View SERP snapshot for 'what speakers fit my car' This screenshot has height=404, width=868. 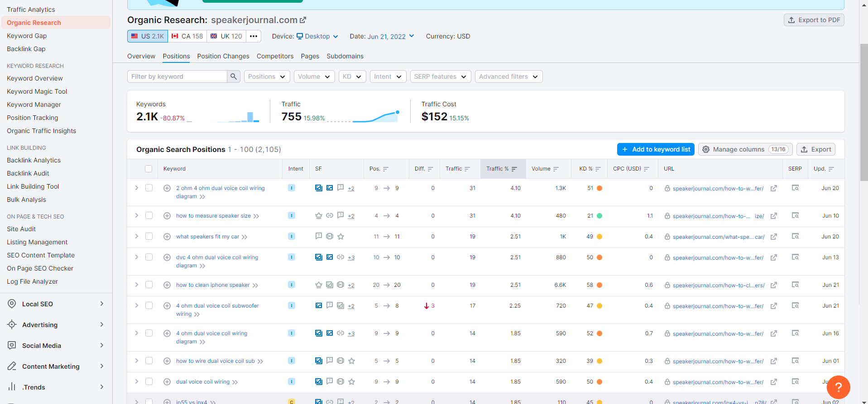pyautogui.click(x=795, y=236)
